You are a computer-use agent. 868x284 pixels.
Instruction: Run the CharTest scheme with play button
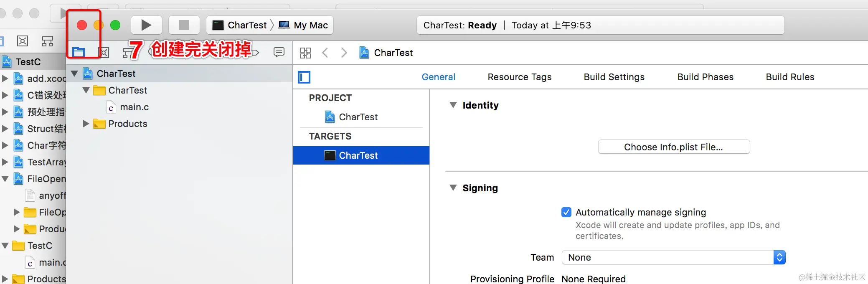pos(146,25)
